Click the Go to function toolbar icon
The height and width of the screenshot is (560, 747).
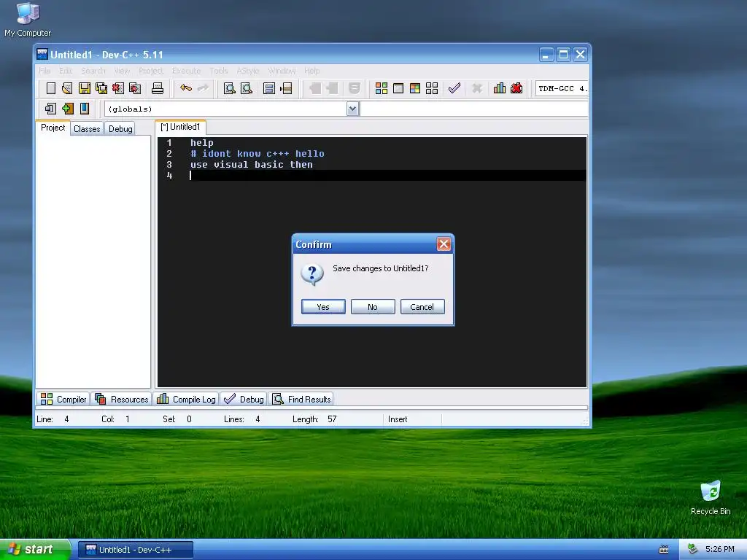(x=269, y=88)
